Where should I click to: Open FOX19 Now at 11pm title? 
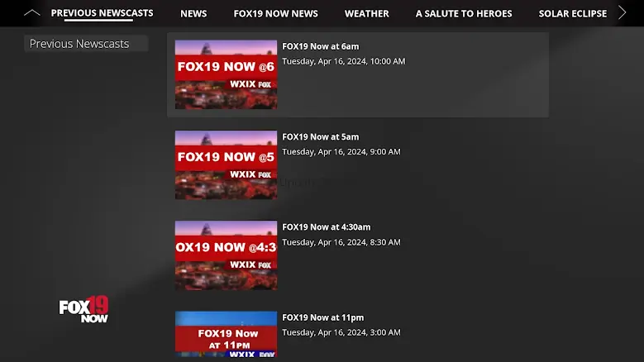(x=322, y=317)
